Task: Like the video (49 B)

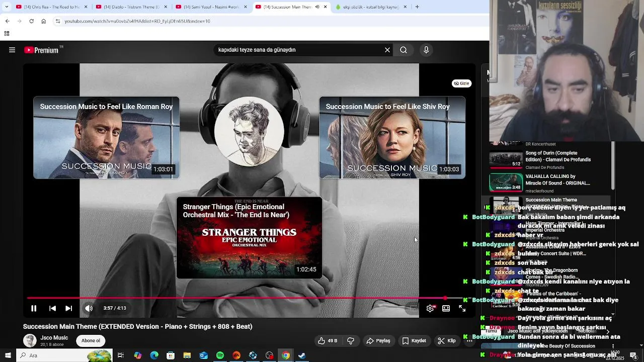Action: click(x=327, y=341)
